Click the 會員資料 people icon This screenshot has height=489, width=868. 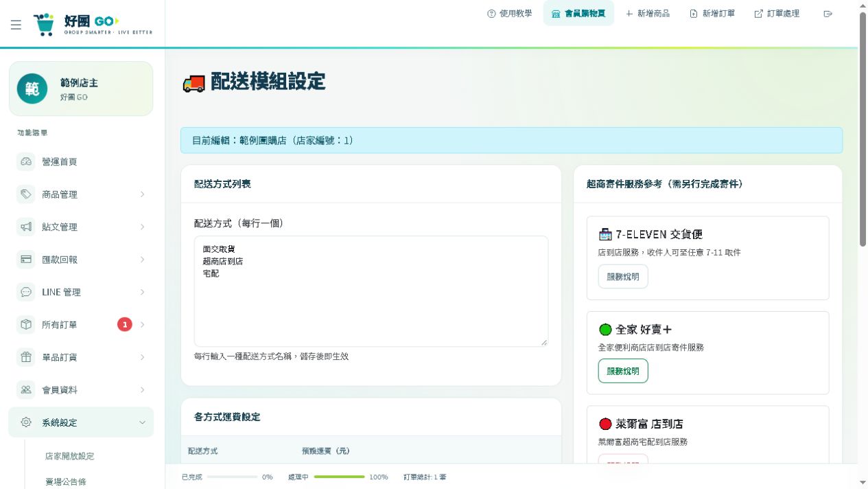coord(26,390)
